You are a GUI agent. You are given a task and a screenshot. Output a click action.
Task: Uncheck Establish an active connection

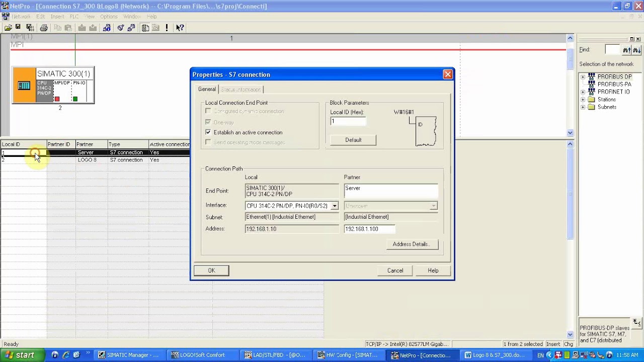208,132
